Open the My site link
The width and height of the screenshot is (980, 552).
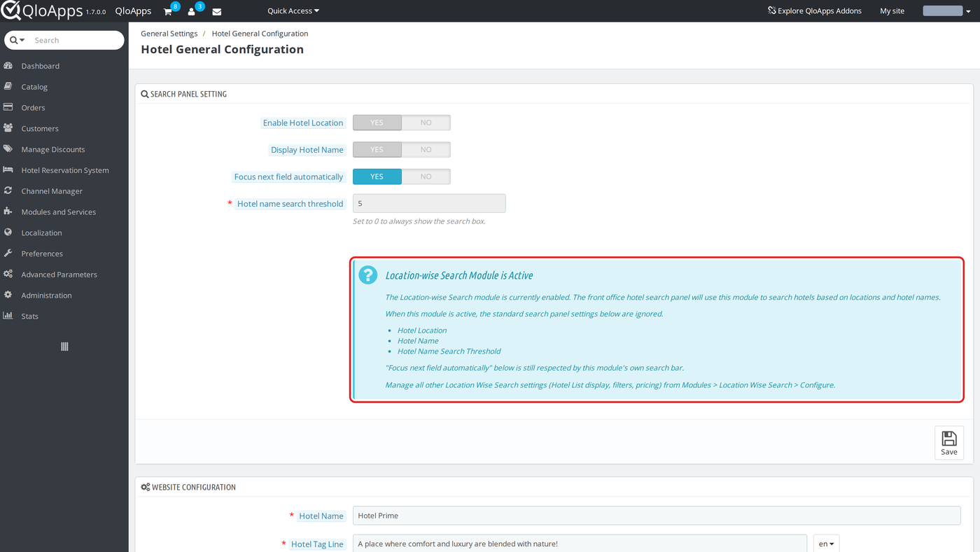click(892, 11)
